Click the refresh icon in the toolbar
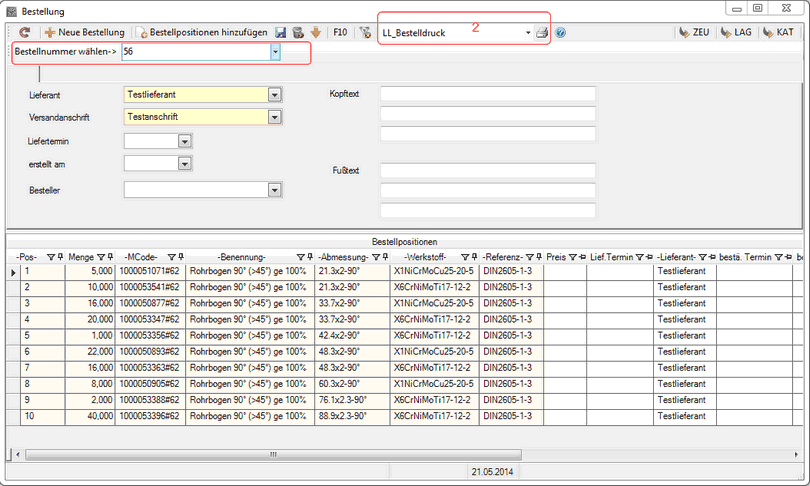Viewport: 810px width, 486px height. [x=25, y=32]
